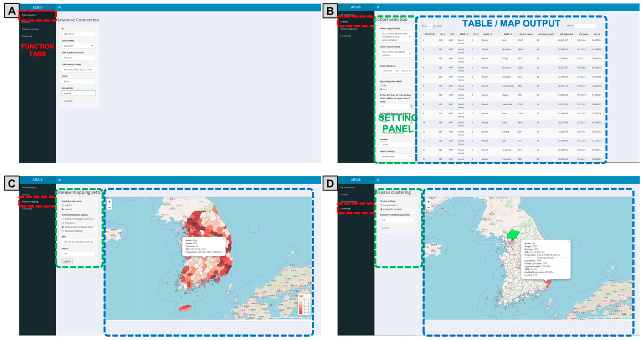
Task: Open Disease mapping tab in panel A sidebar
Action: tap(30, 29)
